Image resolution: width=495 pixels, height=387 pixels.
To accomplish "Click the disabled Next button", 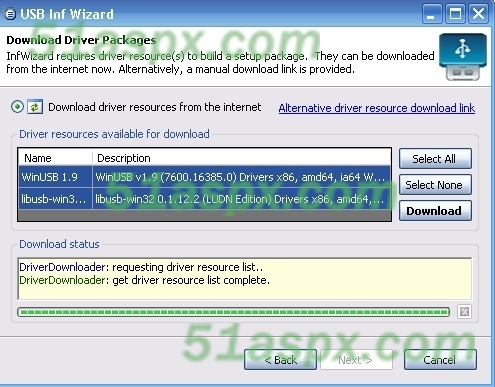I will tap(356, 360).
